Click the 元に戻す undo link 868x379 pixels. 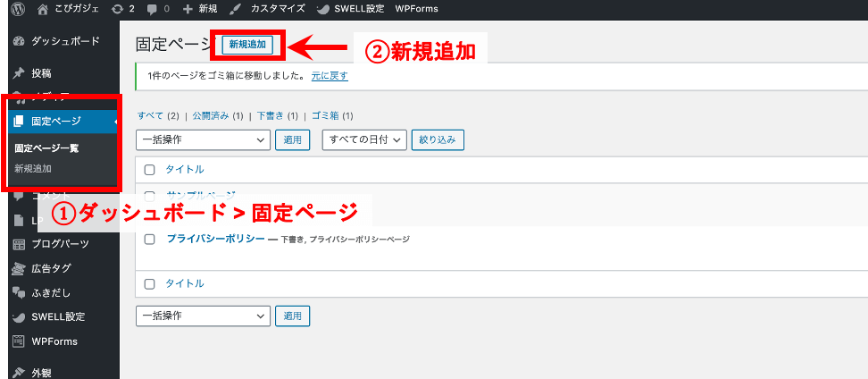click(330, 77)
